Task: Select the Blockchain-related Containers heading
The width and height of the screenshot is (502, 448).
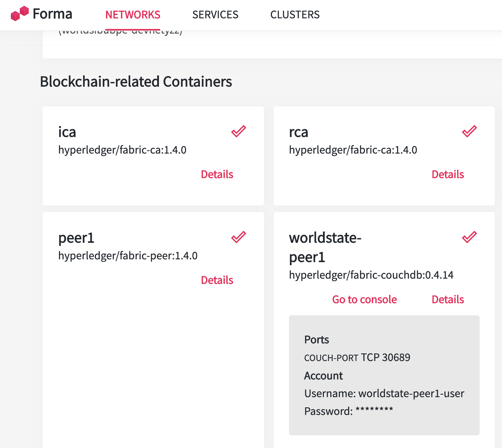Action: point(136,82)
